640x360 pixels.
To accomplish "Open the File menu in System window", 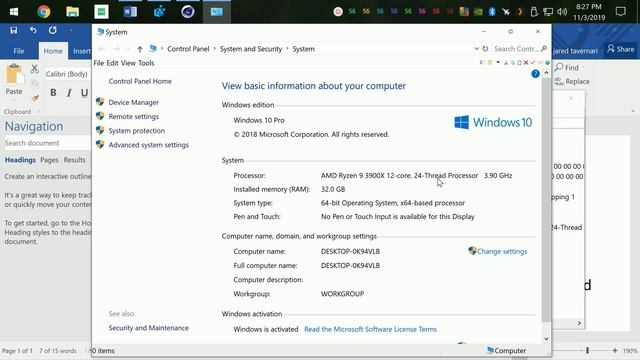I will 98,63.
